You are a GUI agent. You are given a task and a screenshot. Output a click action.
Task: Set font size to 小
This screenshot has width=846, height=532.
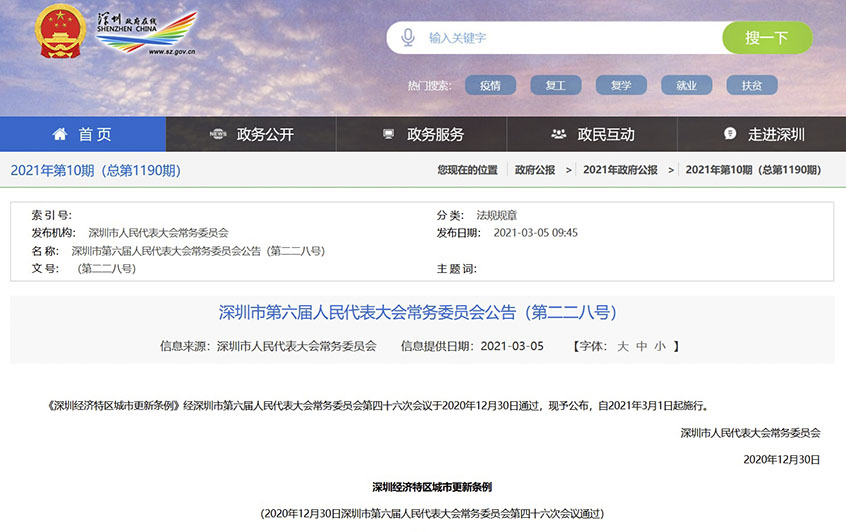coord(659,346)
